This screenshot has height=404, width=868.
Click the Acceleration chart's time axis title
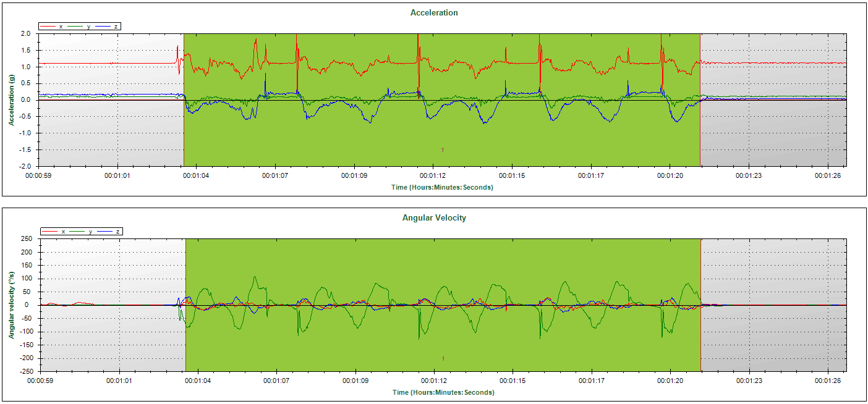443,187
